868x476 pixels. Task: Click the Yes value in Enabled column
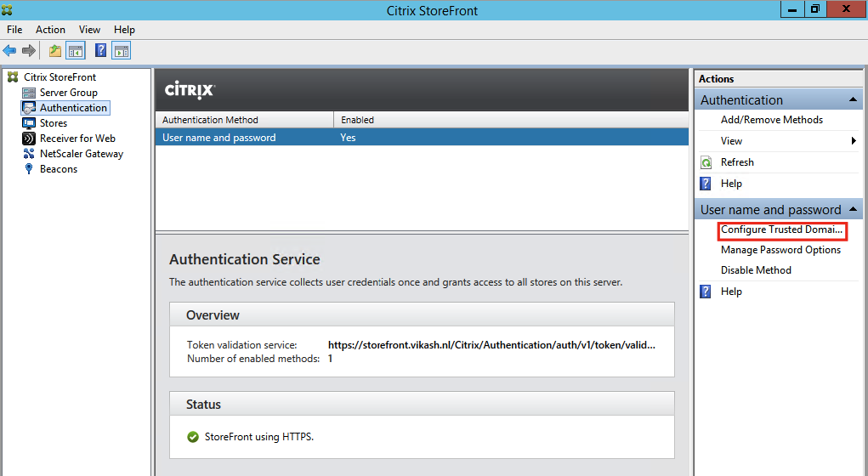pos(348,137)
